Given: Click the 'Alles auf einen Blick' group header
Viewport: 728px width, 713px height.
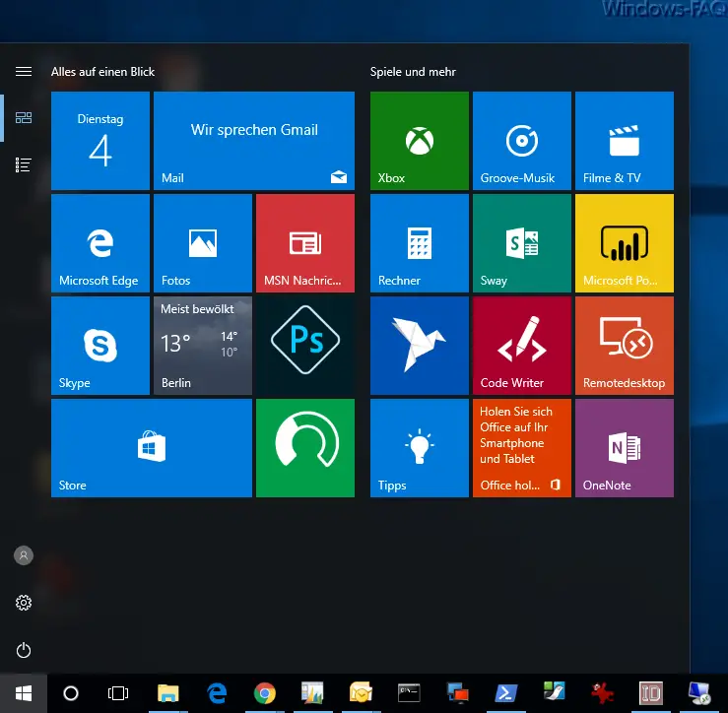Looking at the screenshot, I should [x=103, y=72].
